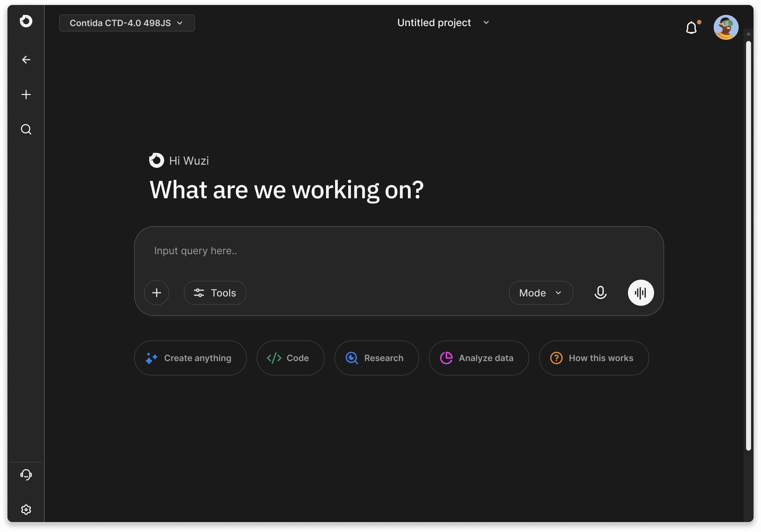Open notifications bell icon

[x=691, y=27]
